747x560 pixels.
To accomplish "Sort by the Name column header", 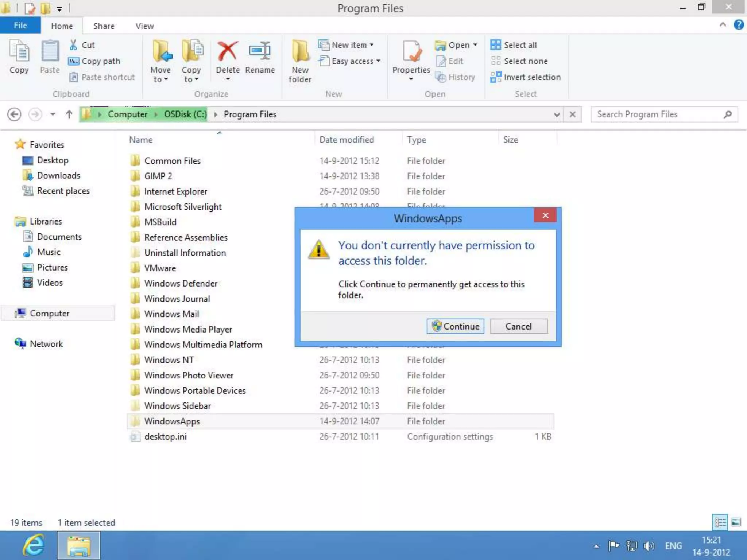I will coord(141,140).
